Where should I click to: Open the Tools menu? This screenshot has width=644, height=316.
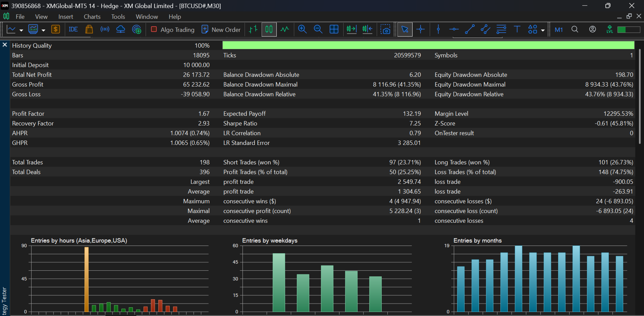(x=118, y=16)
